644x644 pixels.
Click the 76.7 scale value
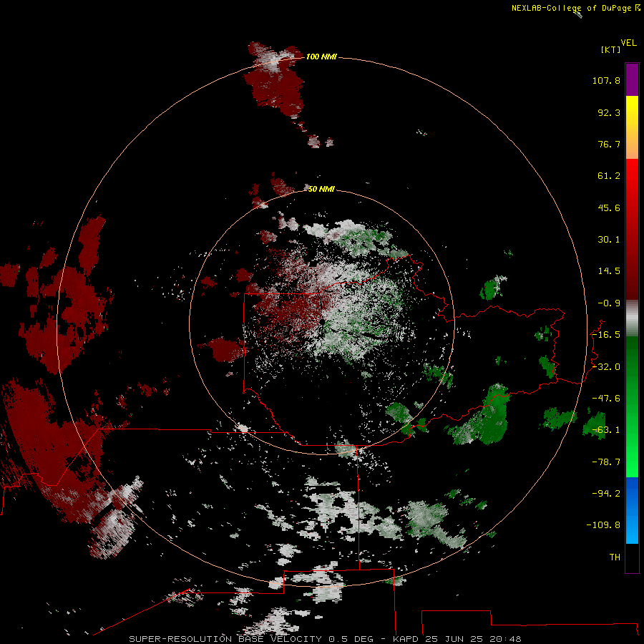pos(609,144)
